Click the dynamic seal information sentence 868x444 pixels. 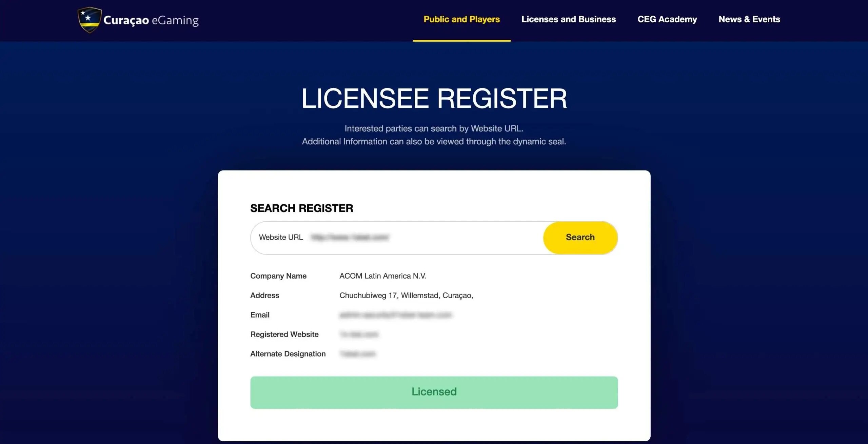pyautogui.click(x=434, y=141)
